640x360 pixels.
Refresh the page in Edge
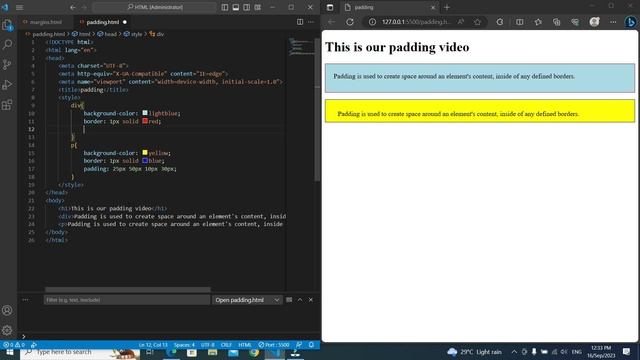coord(350,22)
